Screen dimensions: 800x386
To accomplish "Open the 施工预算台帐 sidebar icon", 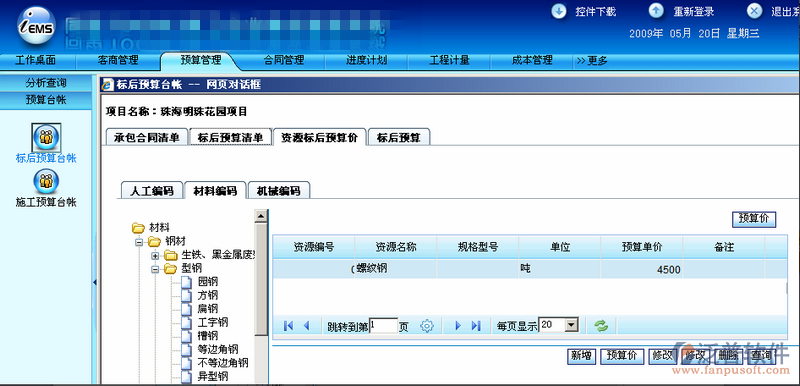I will (x=46, y=181).
